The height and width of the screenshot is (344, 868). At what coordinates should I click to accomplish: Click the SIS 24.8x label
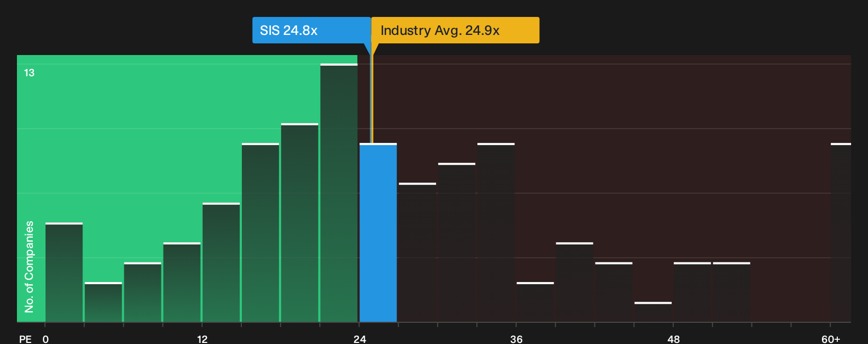[x=311, y=30]
